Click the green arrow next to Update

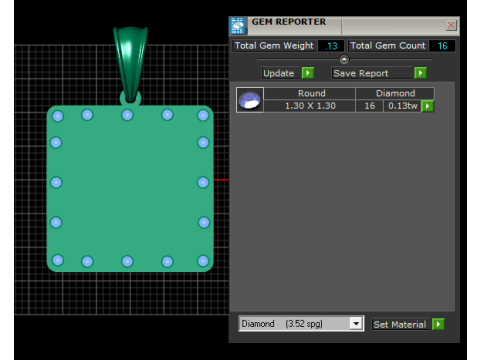click(308, 73)
